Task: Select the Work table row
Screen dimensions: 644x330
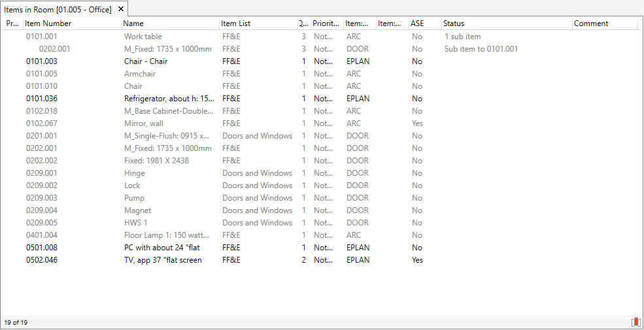Action: tap(143, 37)
